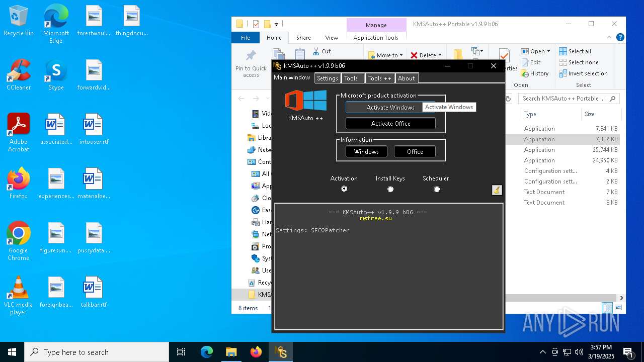Screen dimensions: 644x362
Task: Click the taskbar search box
Action: [x=97, y=352]
